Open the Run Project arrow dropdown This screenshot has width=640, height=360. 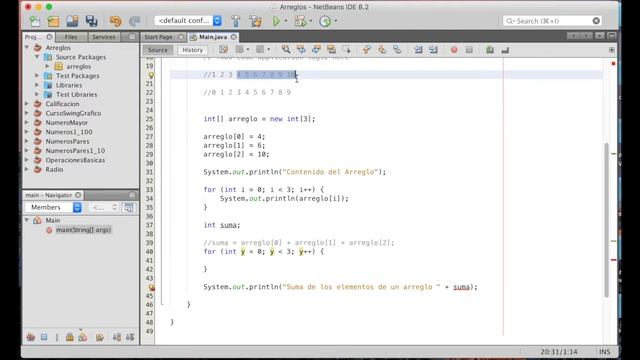pos(286,21)
